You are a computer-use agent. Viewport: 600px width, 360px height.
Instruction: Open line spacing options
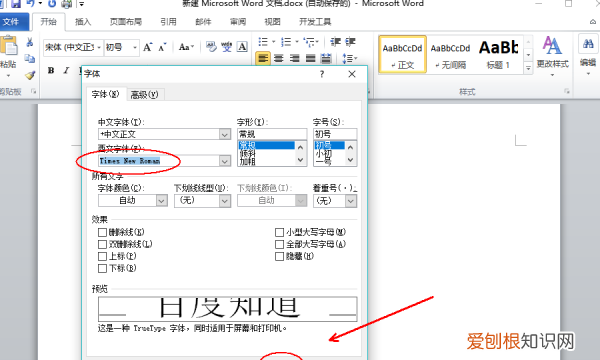[x=349, y=59]
